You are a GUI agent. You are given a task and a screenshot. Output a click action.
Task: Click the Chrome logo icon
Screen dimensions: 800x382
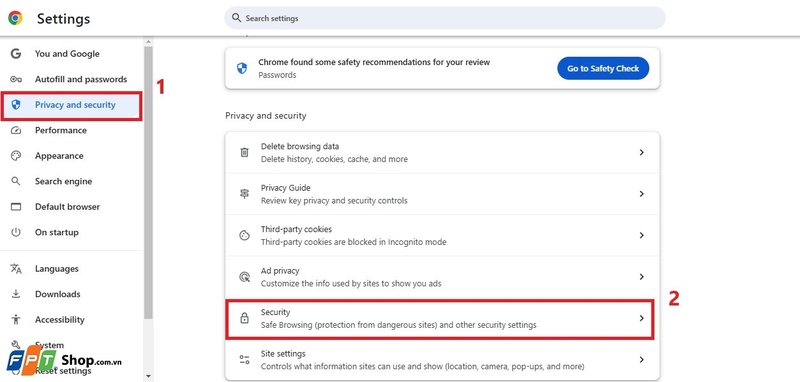(x=15, y=18)
